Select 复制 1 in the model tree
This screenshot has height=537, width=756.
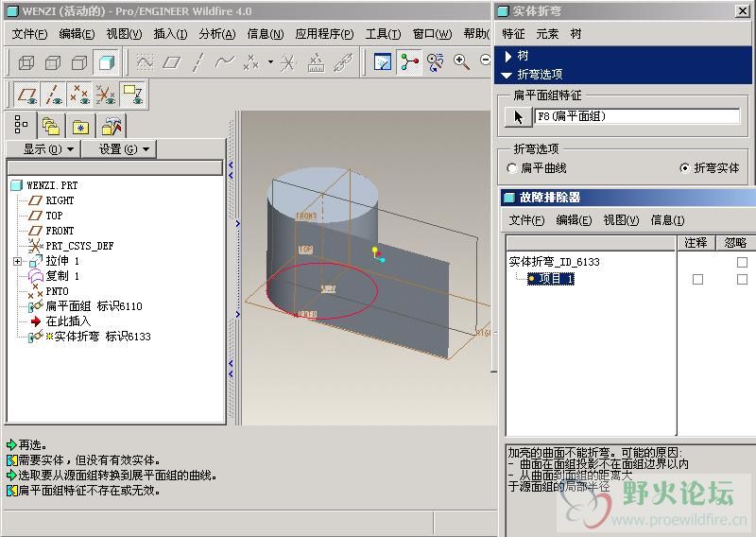(62, 276)
